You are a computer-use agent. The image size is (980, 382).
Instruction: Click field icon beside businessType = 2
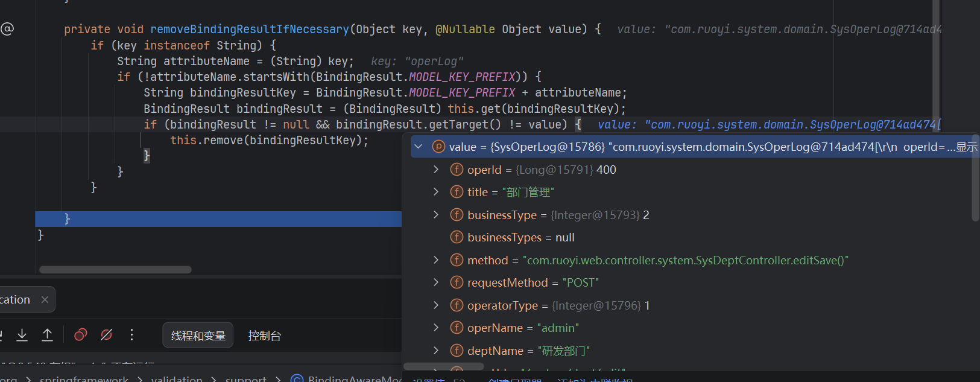click(457, 215)
